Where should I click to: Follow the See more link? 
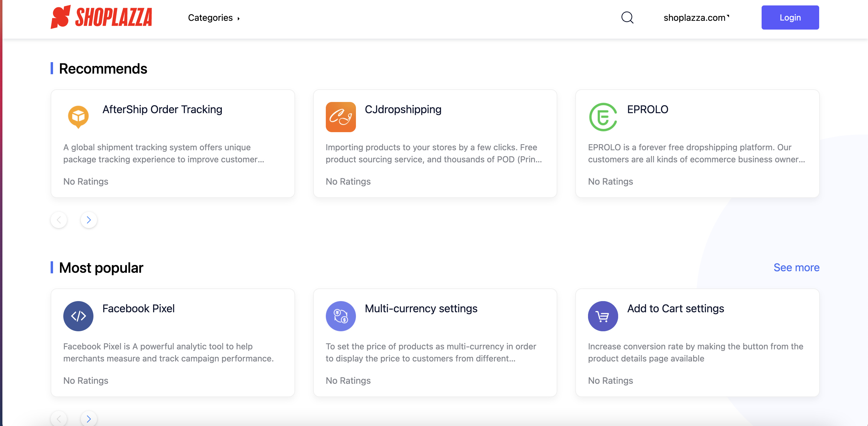pos(796,268)
